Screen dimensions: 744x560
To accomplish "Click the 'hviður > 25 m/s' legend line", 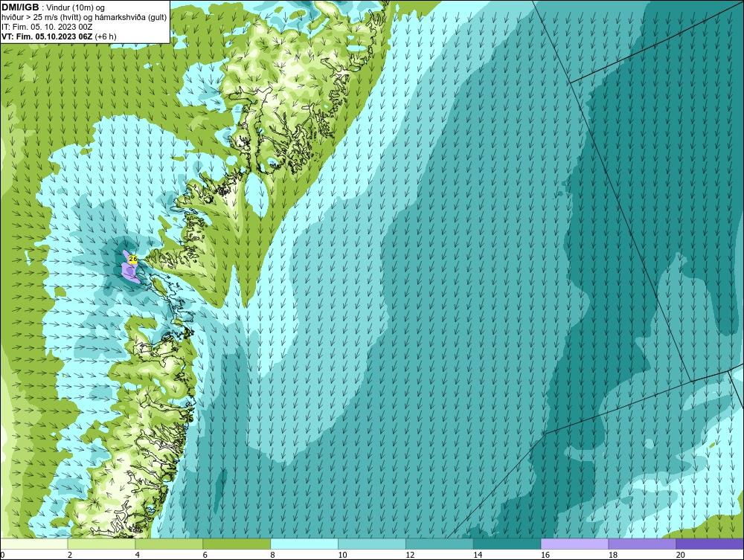I will coord(84,18).
